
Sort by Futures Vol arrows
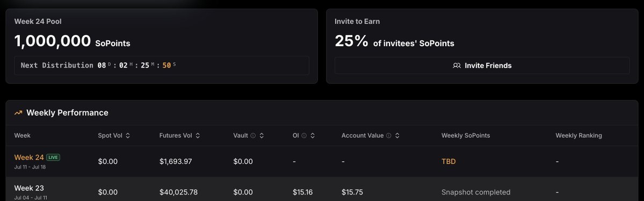(x=198, y=135)
